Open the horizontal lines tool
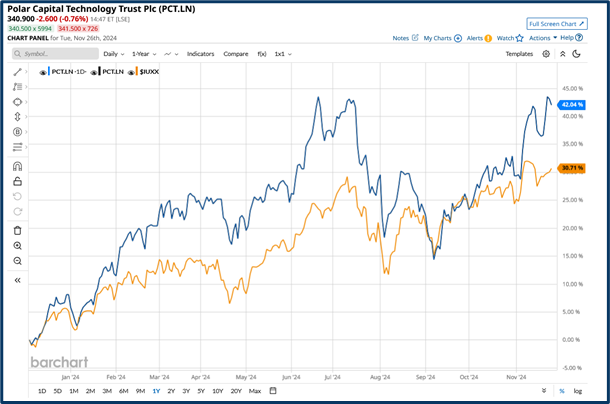Viewport: 610px width, 404px height. click(17, 147)
